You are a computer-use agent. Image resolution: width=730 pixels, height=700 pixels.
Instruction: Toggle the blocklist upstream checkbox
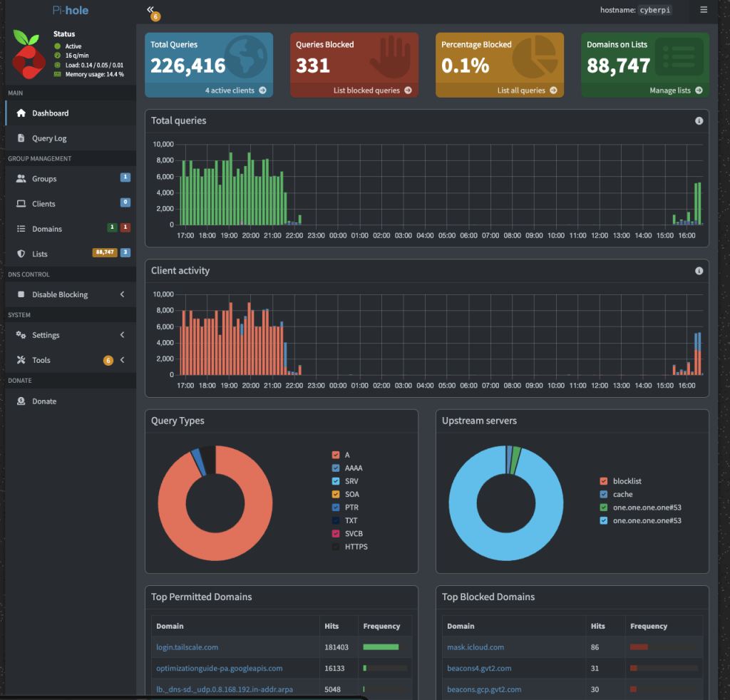pos(604,481)
